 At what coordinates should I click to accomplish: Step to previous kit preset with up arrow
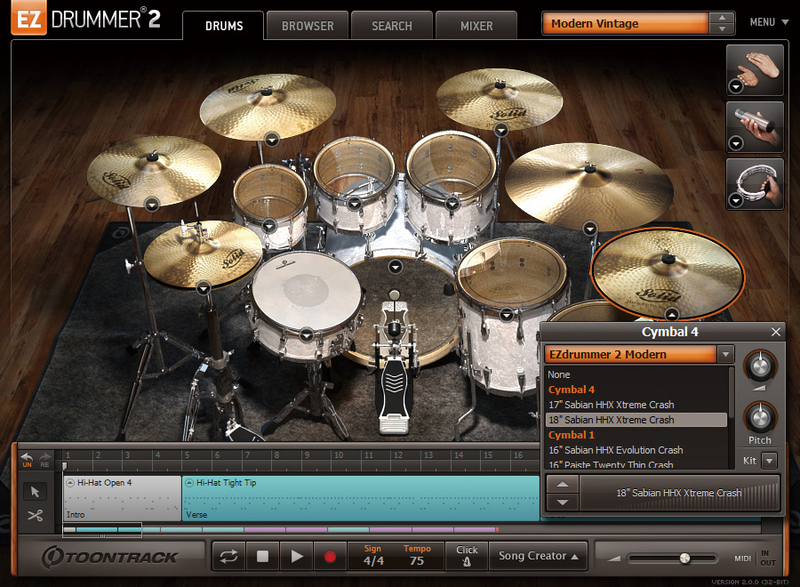pos(722,18)
